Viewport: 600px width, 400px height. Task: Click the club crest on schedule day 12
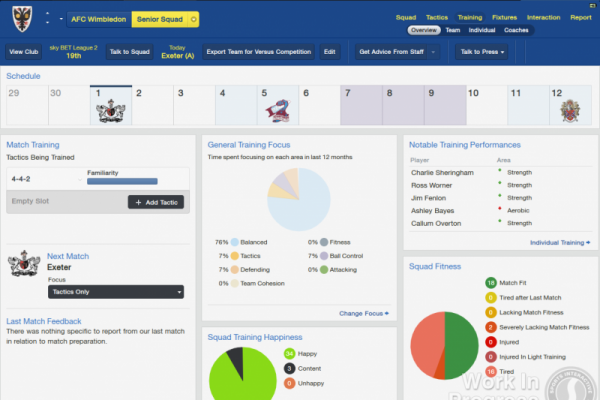tap(570, 111)
